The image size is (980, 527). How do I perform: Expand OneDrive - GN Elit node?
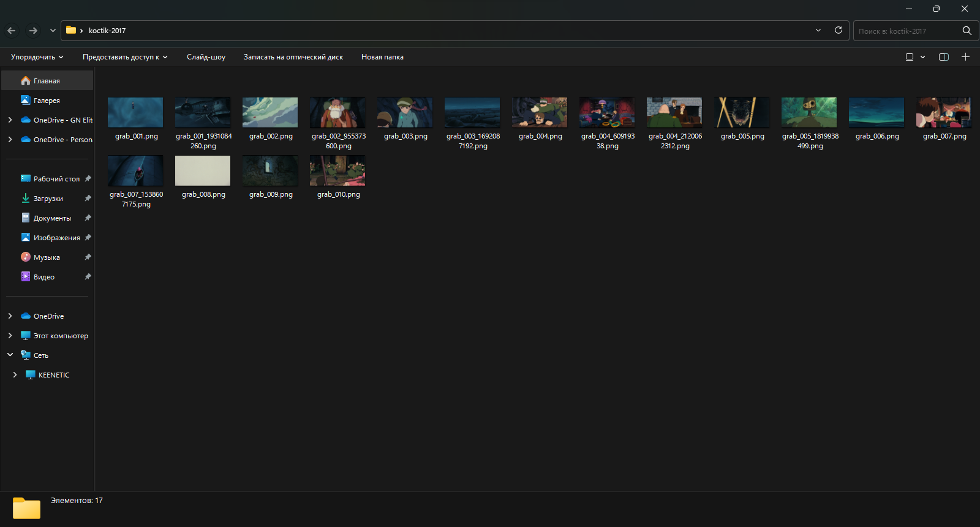10,120
